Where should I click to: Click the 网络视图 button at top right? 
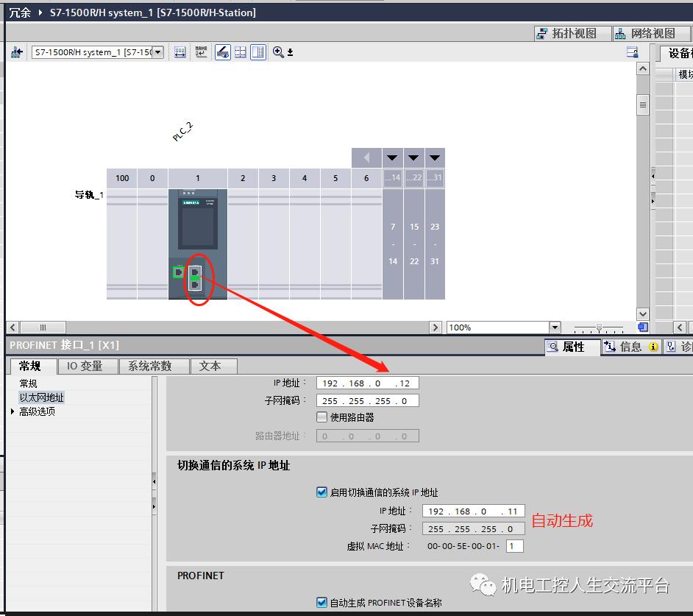click(650, 33)
